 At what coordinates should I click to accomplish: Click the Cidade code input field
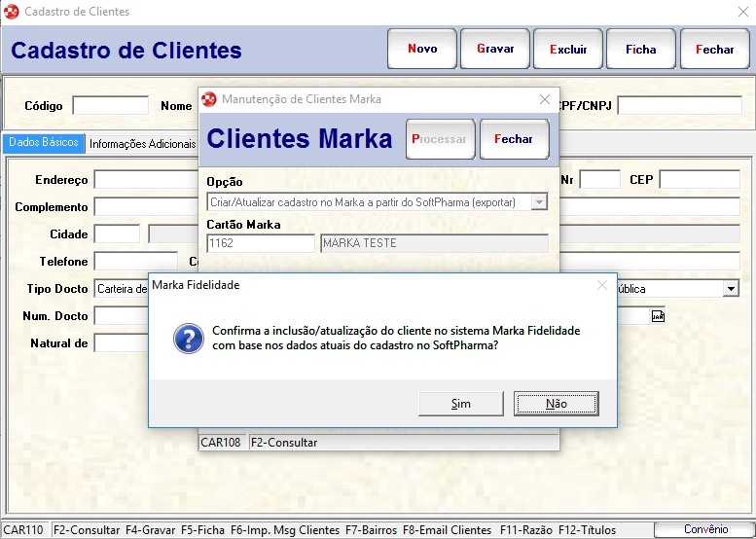tap(117, 234)
